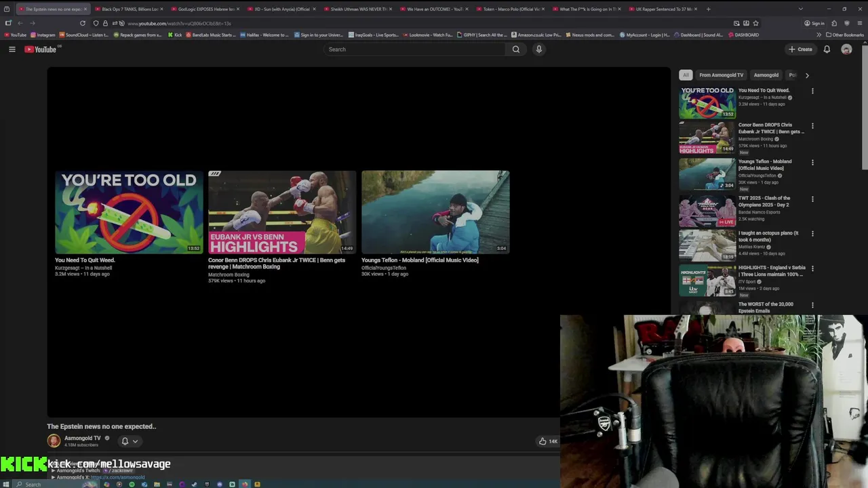This screenshot has height=488, width=868.
Task: Open the Asmongold TV channel name link
Action: [x=82, y=439]
